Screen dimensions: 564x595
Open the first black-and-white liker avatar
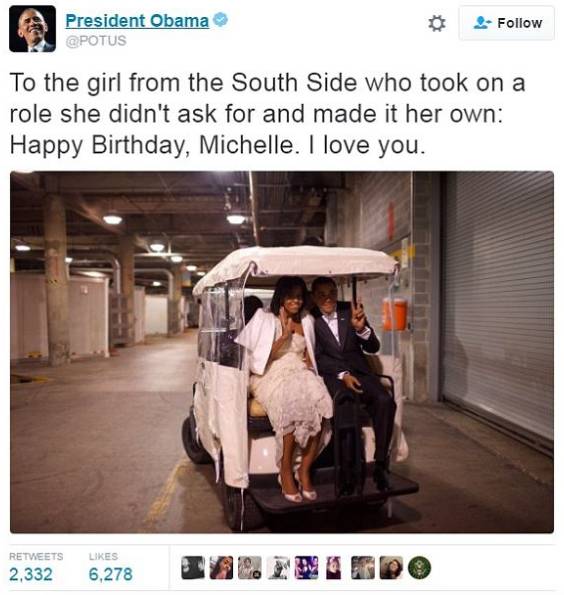(193, 568)
